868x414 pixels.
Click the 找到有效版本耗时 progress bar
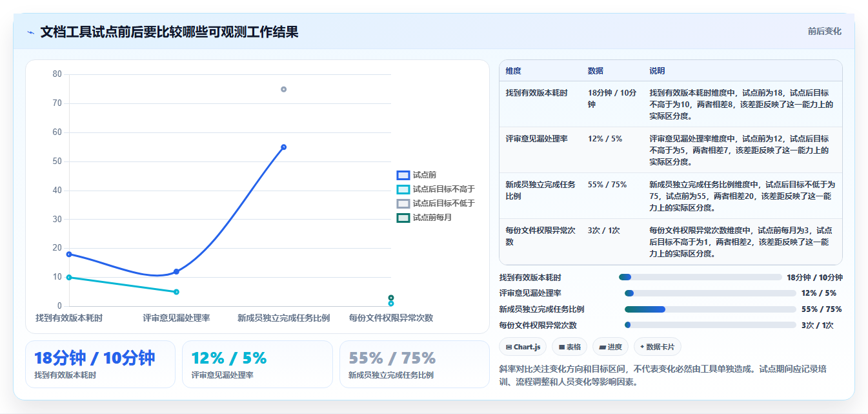pyautogui.click(x=700, y=277)
